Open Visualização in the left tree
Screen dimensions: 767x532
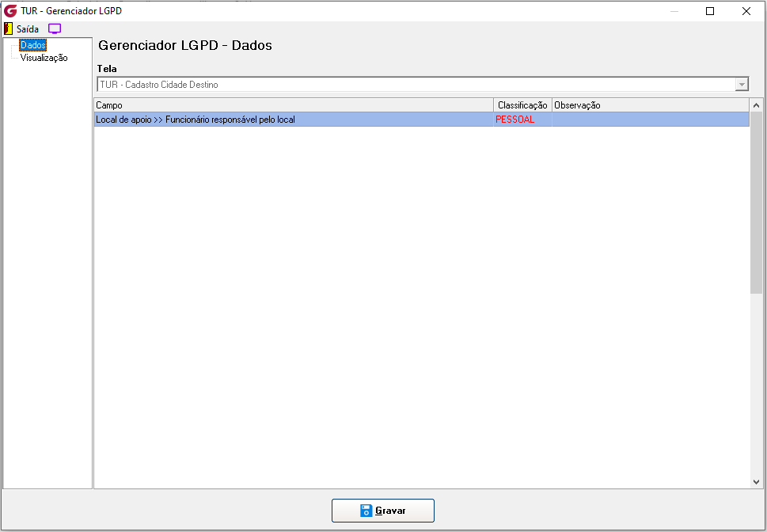click(x=44, y=58)
